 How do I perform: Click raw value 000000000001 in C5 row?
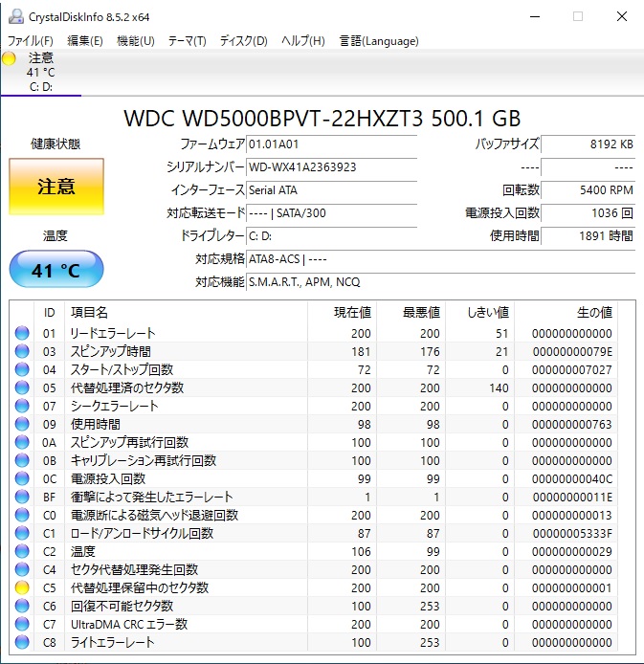(572, 588)
